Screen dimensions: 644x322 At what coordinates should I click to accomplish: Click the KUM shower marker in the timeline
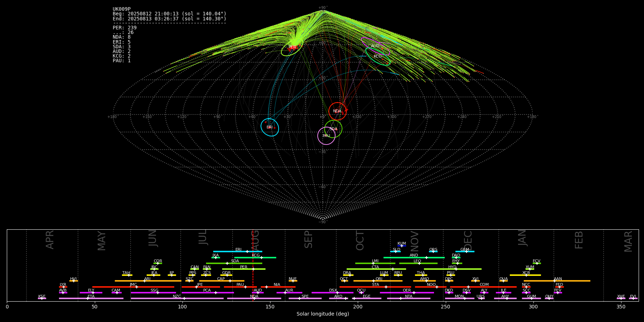tap(402, 245)
